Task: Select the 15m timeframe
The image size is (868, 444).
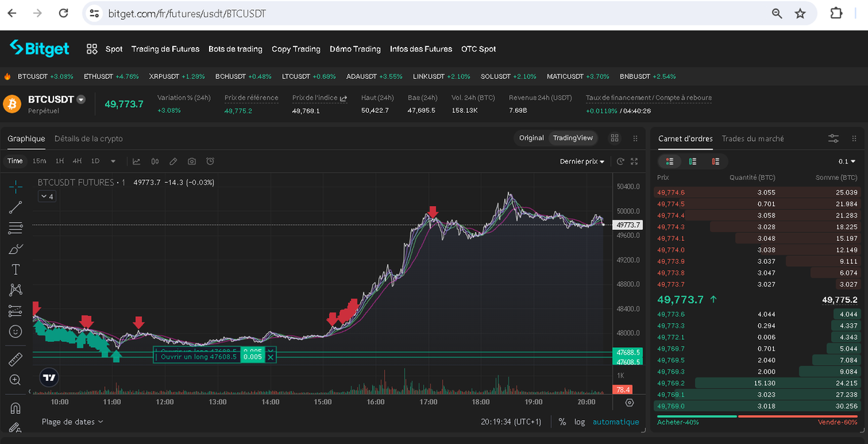Action: (39, 161)
